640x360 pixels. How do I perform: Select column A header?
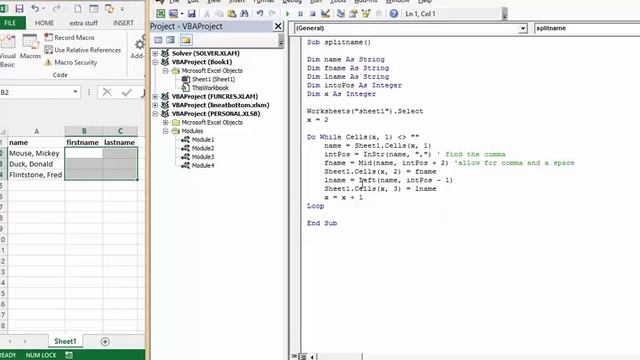click(36, 131)
